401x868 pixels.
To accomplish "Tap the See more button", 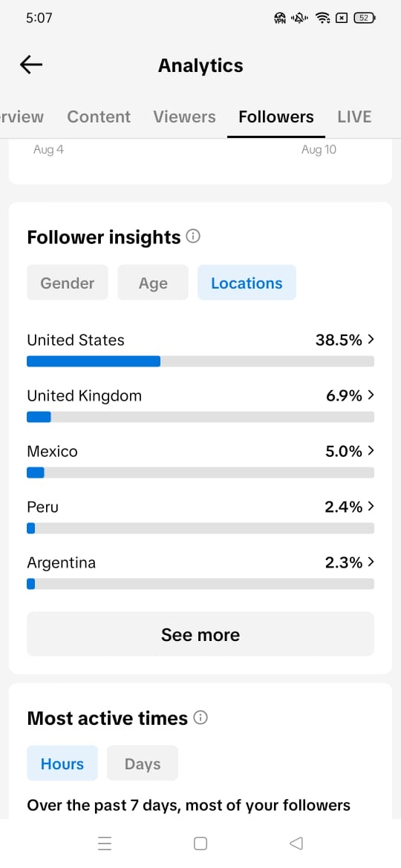I will (x=200, y=634).
